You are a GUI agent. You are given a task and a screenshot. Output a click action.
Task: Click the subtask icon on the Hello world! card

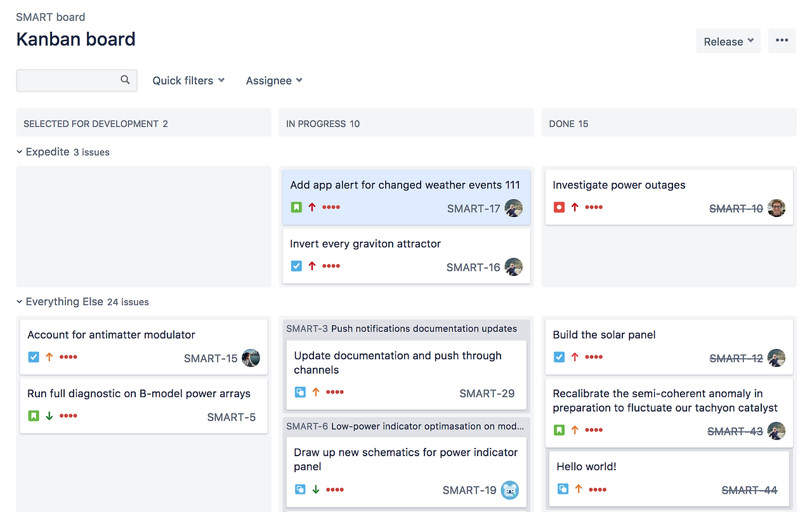pos(562,489)
